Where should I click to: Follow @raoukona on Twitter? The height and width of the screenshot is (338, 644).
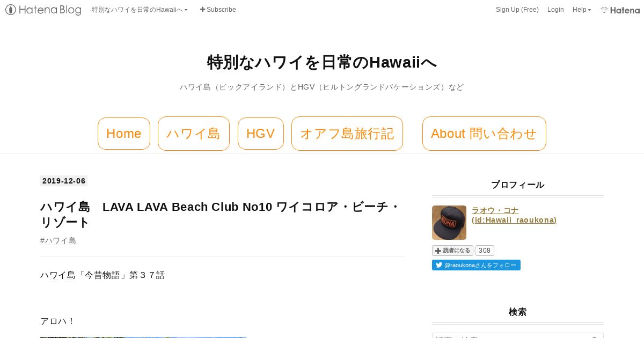pyautogui.click(x=476, y=265)
